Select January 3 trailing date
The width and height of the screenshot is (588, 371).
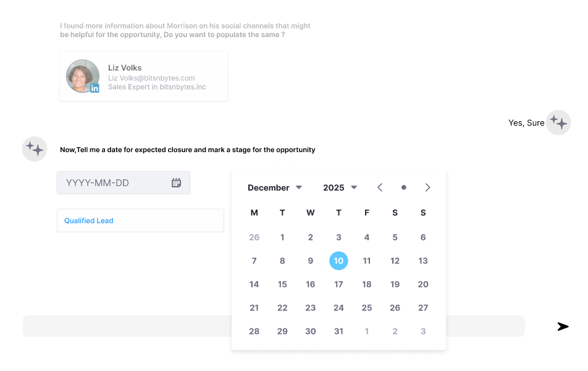pos(423,331)
